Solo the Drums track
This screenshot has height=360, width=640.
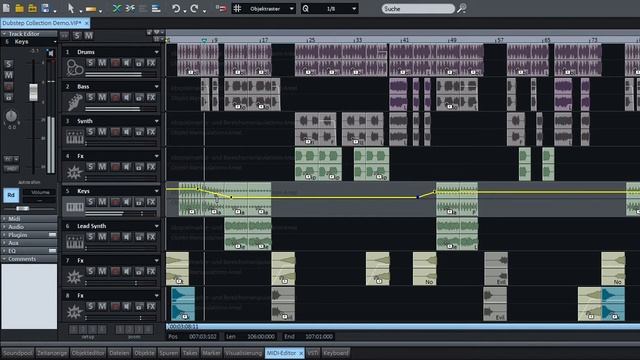pos(91,63)
